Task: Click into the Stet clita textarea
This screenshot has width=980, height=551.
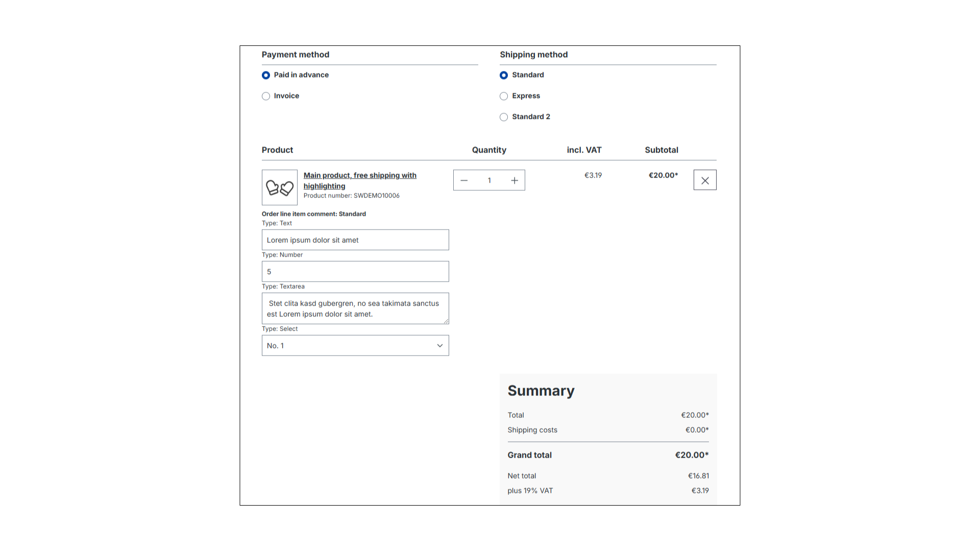Action: (355, 309)
